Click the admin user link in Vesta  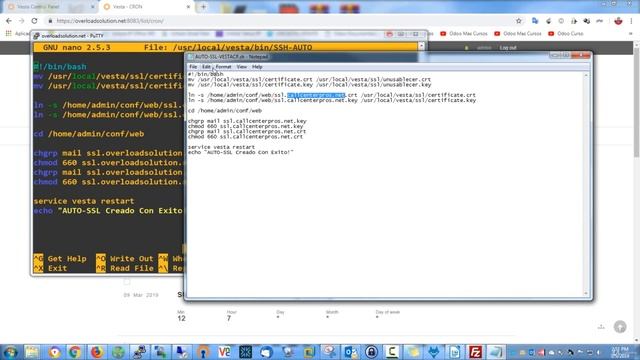click(484, 48)
